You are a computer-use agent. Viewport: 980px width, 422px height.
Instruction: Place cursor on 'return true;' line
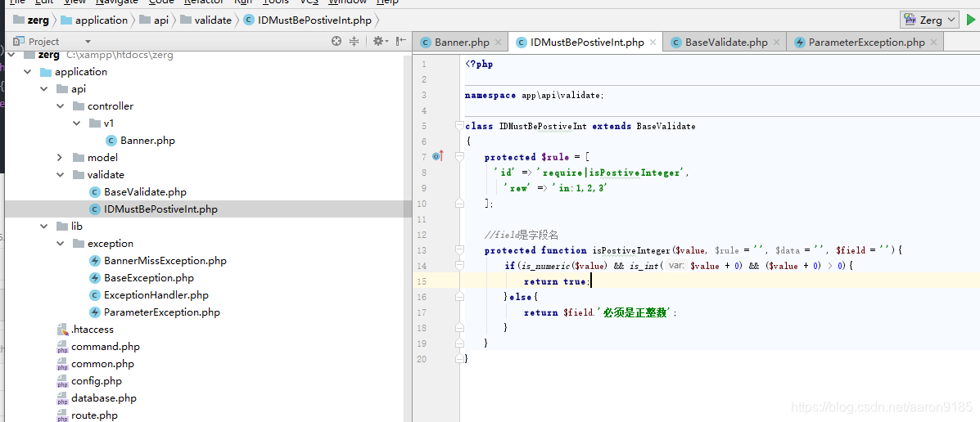pos(557,281)
